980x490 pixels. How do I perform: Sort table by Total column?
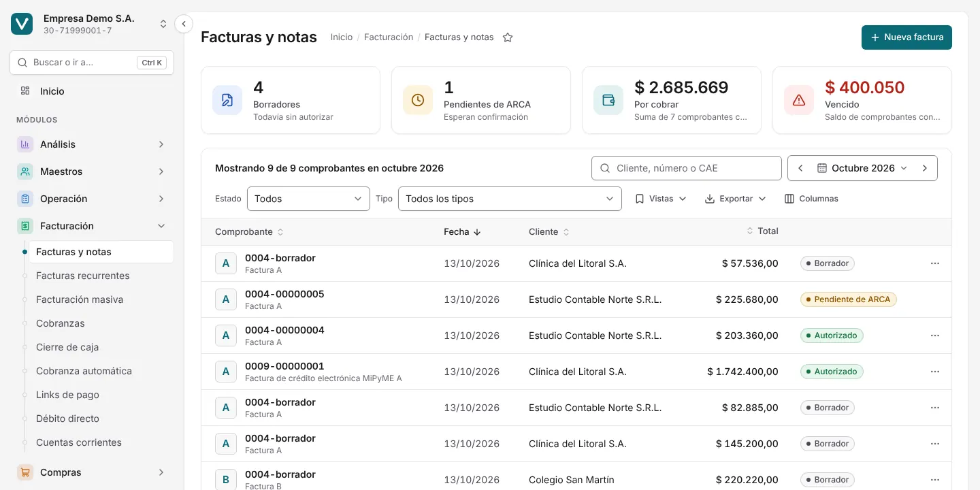pyautogui.click(x=762, y=231)
